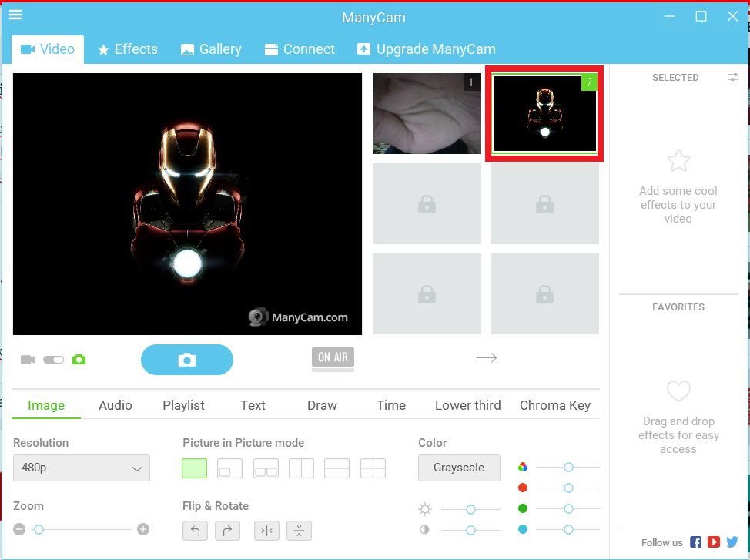Switch to the Video tab
Viewport: 750px width, 560px height.
[48, 49]
